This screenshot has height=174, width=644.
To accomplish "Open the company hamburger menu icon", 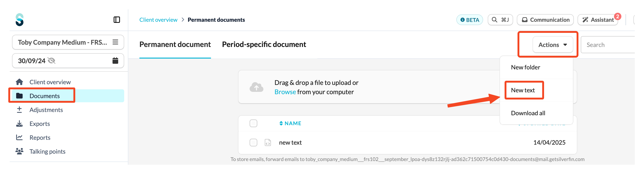I will pos(115,42).
